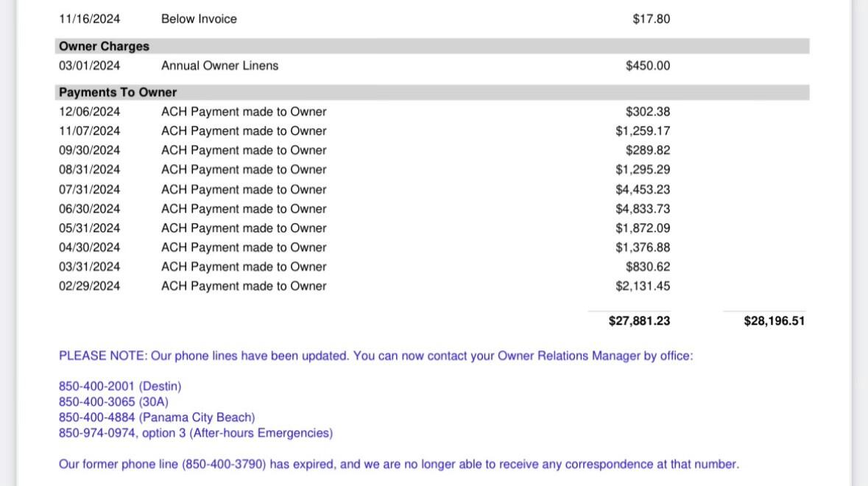Select the $4,833.73 payment amount

[643, 208]
